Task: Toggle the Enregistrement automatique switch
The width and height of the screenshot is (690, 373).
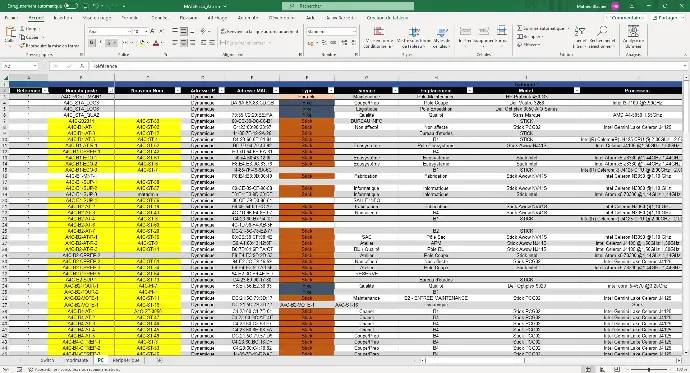Action: (x=71, y=6)
